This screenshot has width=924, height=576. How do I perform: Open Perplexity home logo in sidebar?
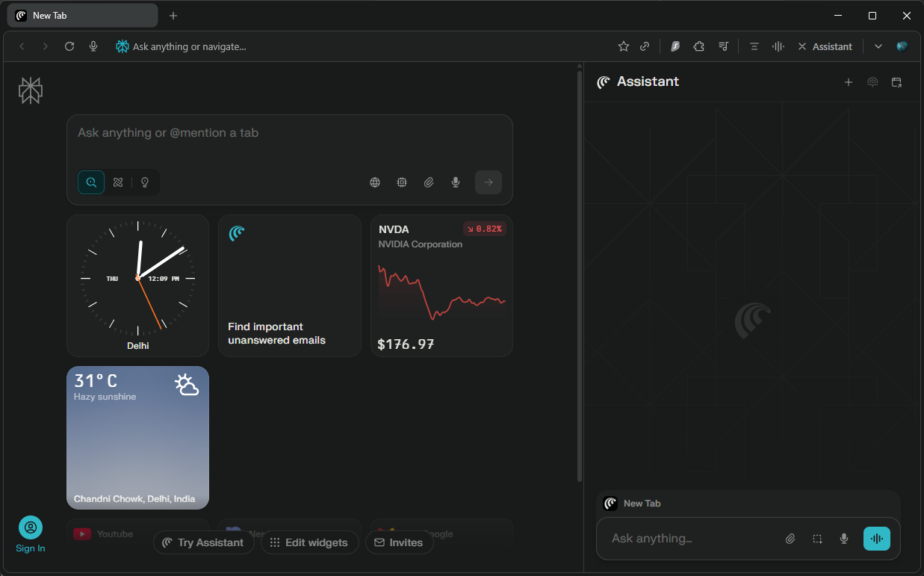point(31,90)
